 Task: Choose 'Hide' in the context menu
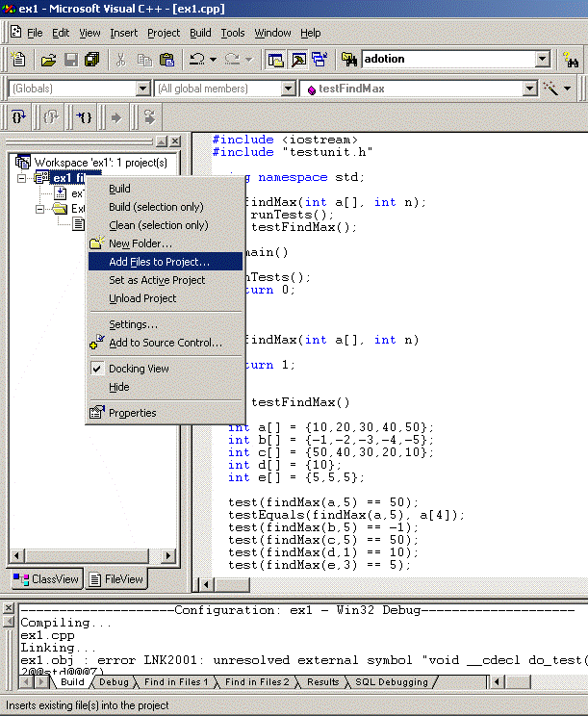166,387
